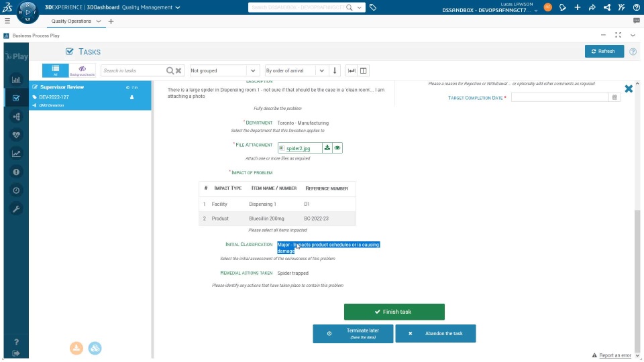Open the process tree sidebar icon

click(x=16, y=117)
